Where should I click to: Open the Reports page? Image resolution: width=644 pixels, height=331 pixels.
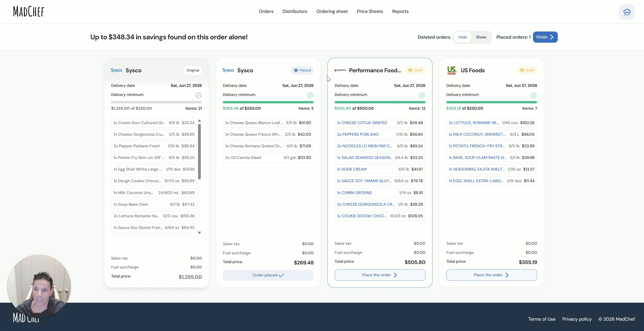click(400, 11)
